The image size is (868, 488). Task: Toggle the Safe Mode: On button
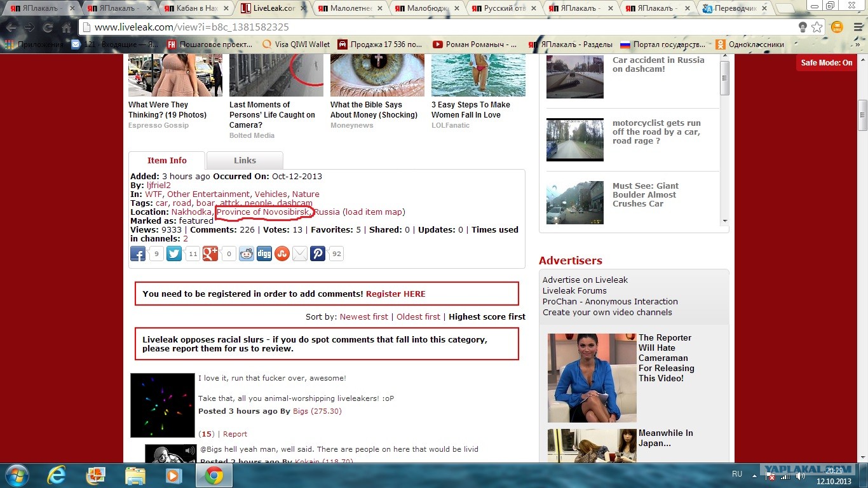point(827,63)
